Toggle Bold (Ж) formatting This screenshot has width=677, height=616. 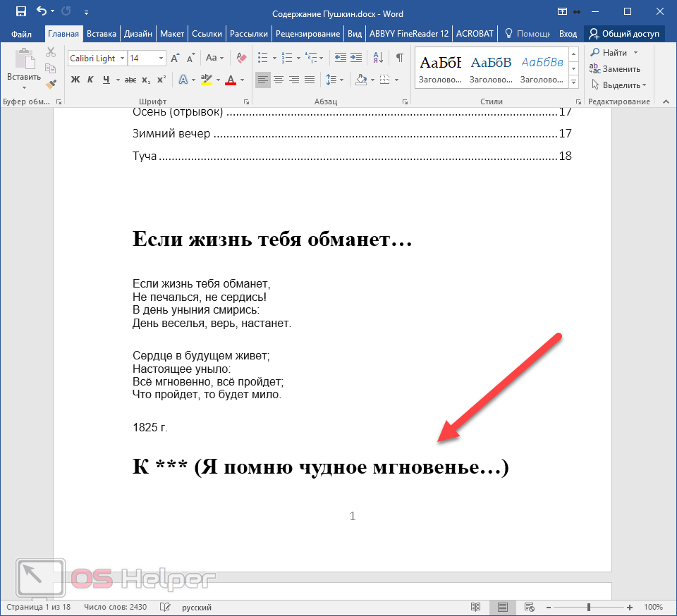pyautogui.click(x=75, y=80)
